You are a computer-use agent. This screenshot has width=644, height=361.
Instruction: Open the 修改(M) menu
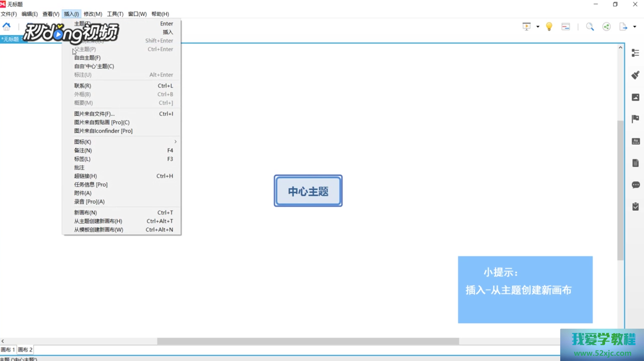(x=93, y=14)
